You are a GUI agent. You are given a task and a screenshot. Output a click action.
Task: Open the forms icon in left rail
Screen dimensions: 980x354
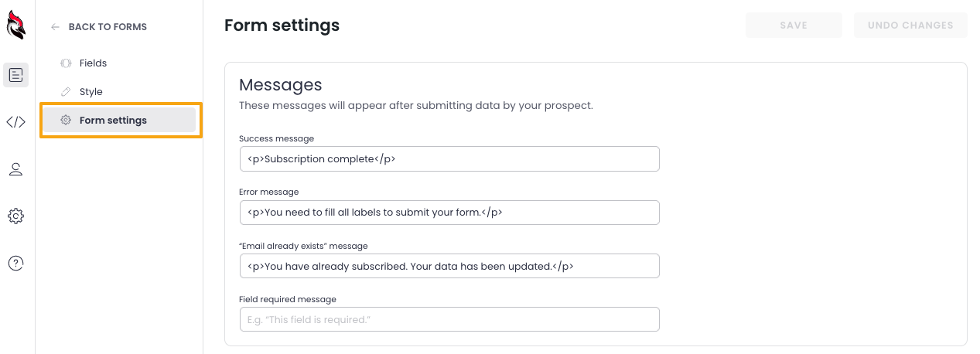pyautogui.click(x=16, y=75)
